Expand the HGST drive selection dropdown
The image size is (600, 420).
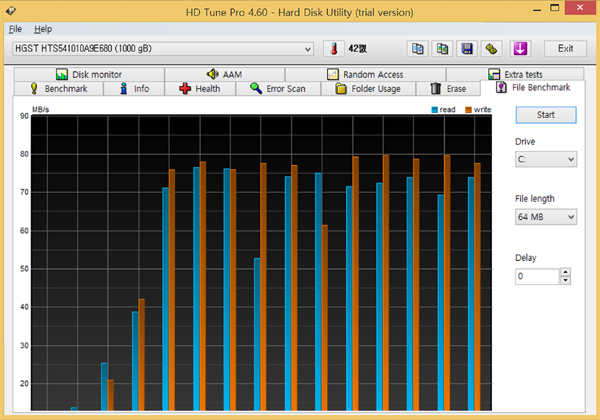click(x=163, y=49)
